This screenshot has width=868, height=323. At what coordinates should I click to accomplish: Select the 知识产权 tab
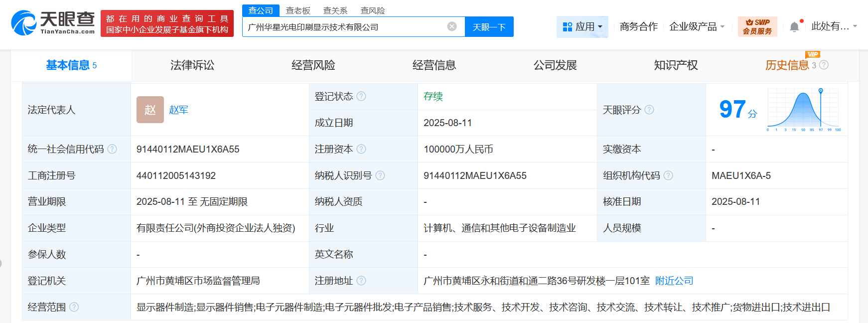point(676,65)
